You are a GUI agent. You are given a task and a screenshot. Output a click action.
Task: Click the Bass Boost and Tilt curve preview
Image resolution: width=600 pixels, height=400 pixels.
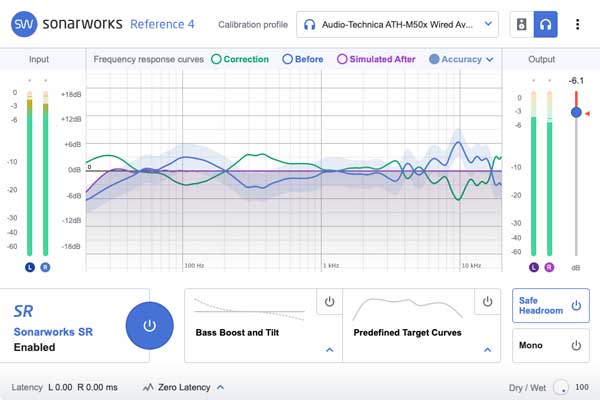click(249, 309)
